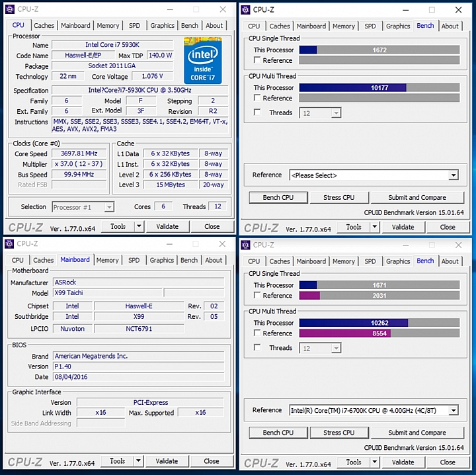
Task: Click Tools button in bottom-right Bench window
Action: (x=354, y=462)
